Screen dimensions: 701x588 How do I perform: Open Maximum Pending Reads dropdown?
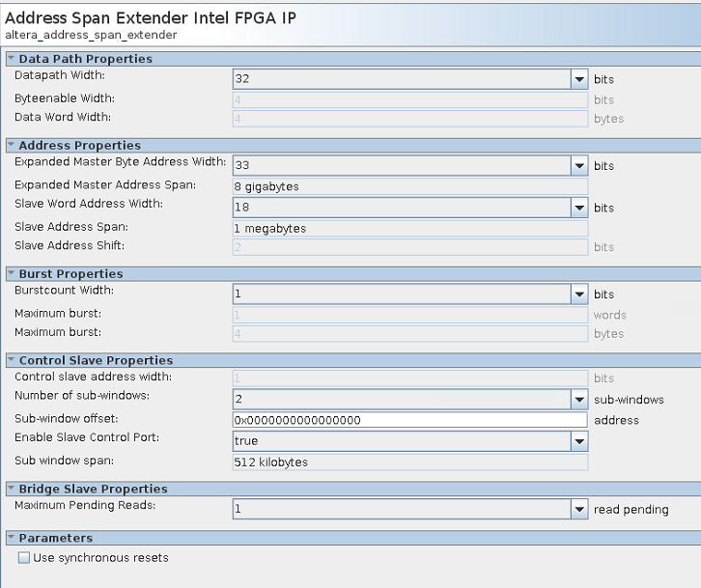click(579, 510)
